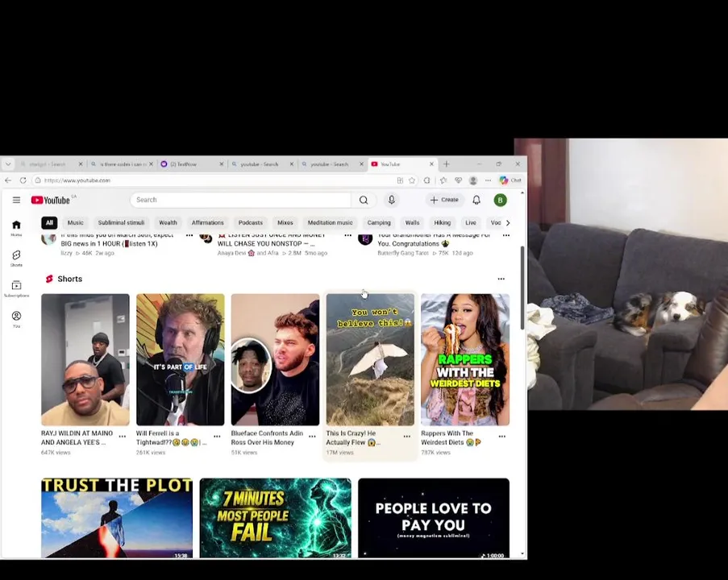Open more options for RAYJ WILDIN short
728x580 pixels.
[x=122, y=437]
